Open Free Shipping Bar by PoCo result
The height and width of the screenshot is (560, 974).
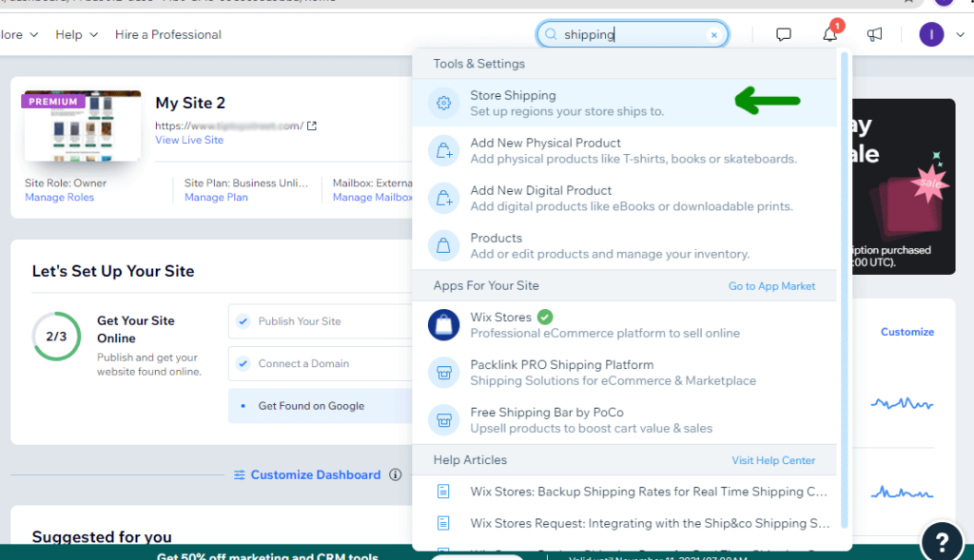[624, 420]
